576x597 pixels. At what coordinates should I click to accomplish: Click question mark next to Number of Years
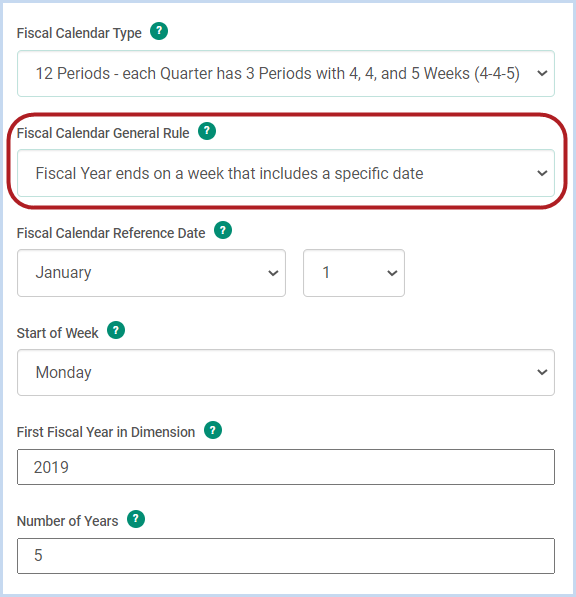[x=136, y=519]
